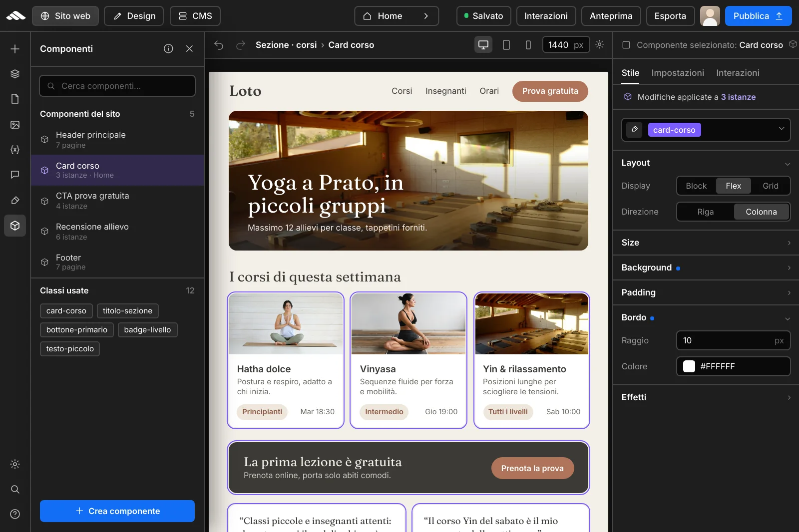The height and width of the screenshot is (532, 799).
Task: Set Display to Block
Action: click(x=696, y=186)
